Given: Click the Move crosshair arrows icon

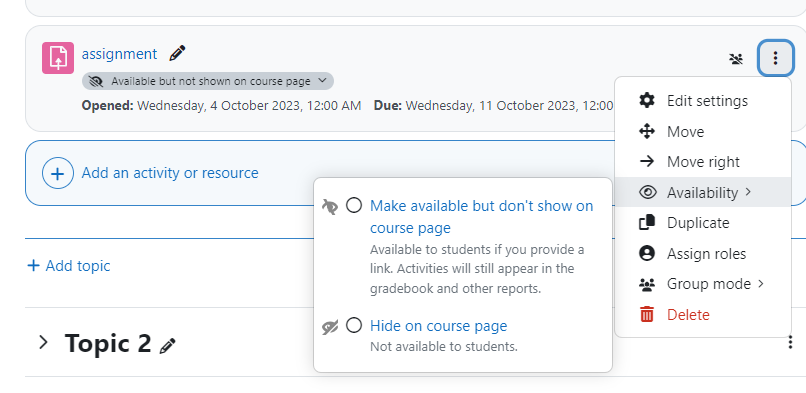Looking at the screenshot, I should pos(647,132).
